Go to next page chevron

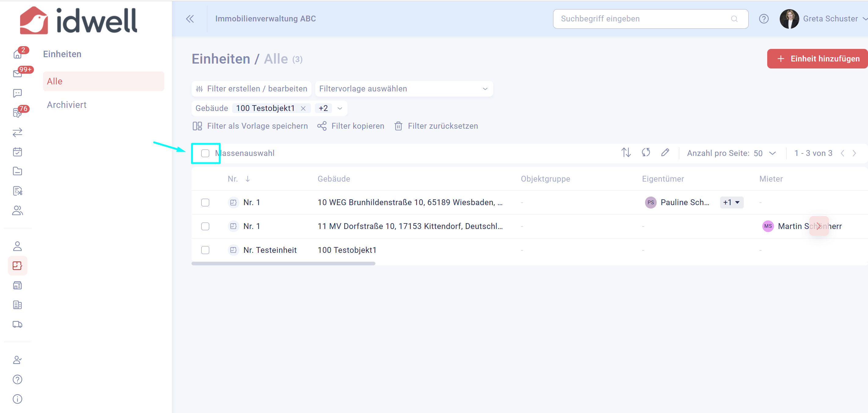[x=854, y=153]
